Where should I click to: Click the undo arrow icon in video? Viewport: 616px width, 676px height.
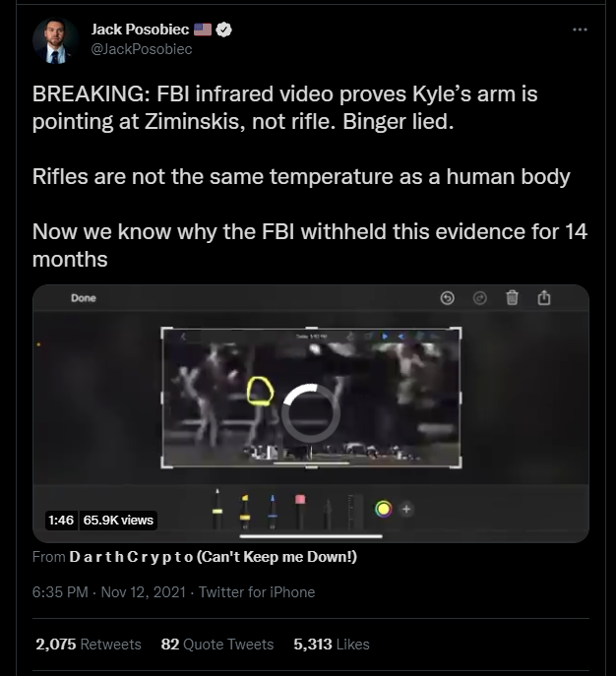[447, 298]
